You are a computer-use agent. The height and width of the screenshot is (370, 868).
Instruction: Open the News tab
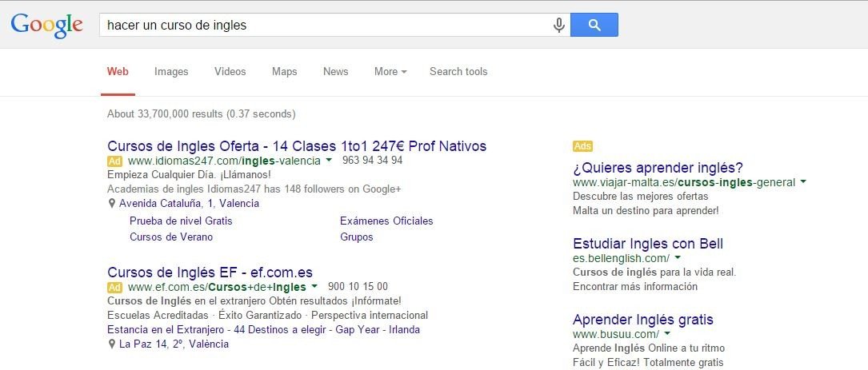(x=335, y=71)
